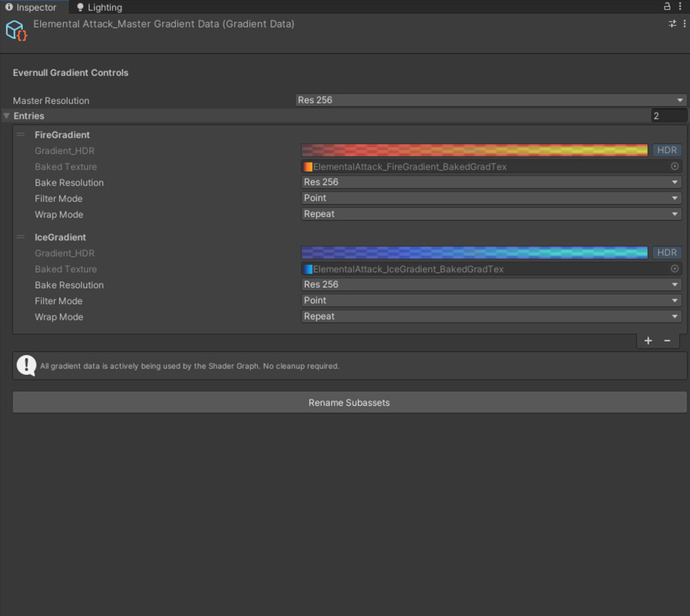Click the IceGradient Bake Resolution label
The width and height of the screenshot is (690, 616).
pyautogui.click(x=69, y=285)
